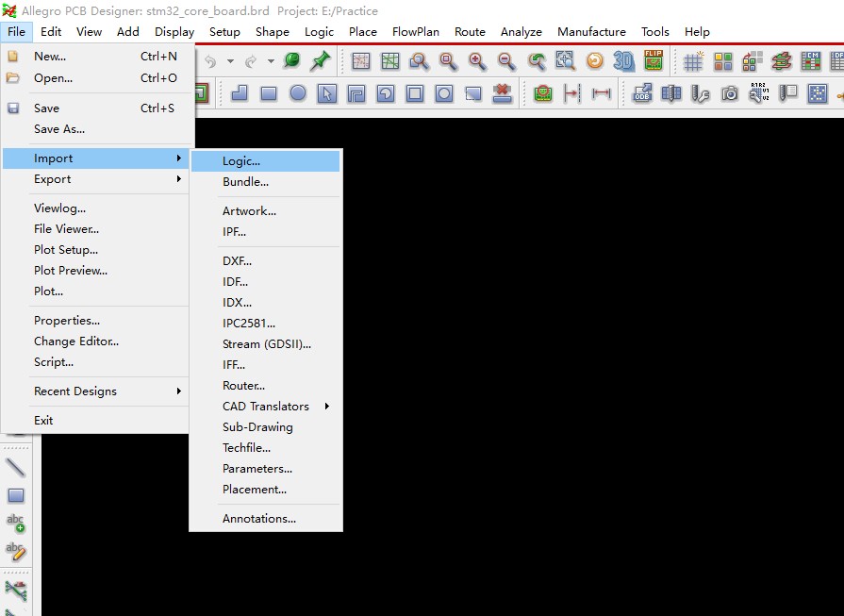The image size is (844, 616).
Task: Click the Zoom by Points icon
Action: pyautogui.click(x=419, y=61)
